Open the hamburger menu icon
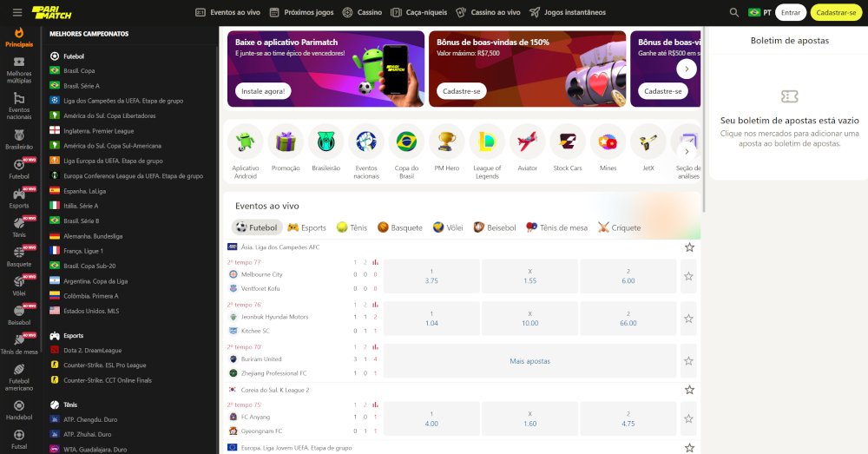The height and width of the screenshot is (454, 868). [x=17, y=12]
